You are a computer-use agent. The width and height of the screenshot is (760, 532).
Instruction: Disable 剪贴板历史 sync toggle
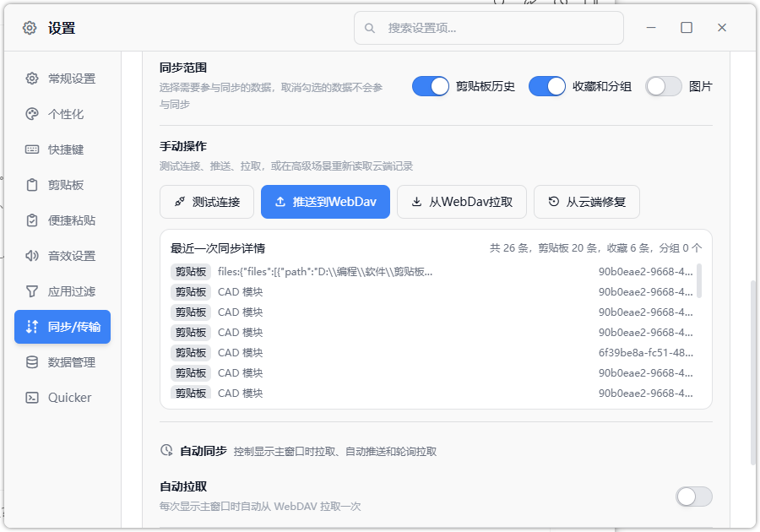[x=431, y=87]
